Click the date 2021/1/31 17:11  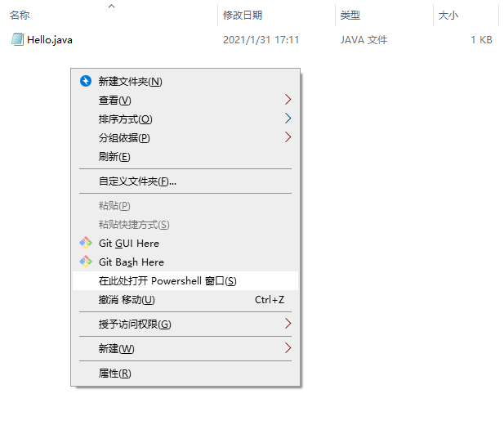click(261, 40)
